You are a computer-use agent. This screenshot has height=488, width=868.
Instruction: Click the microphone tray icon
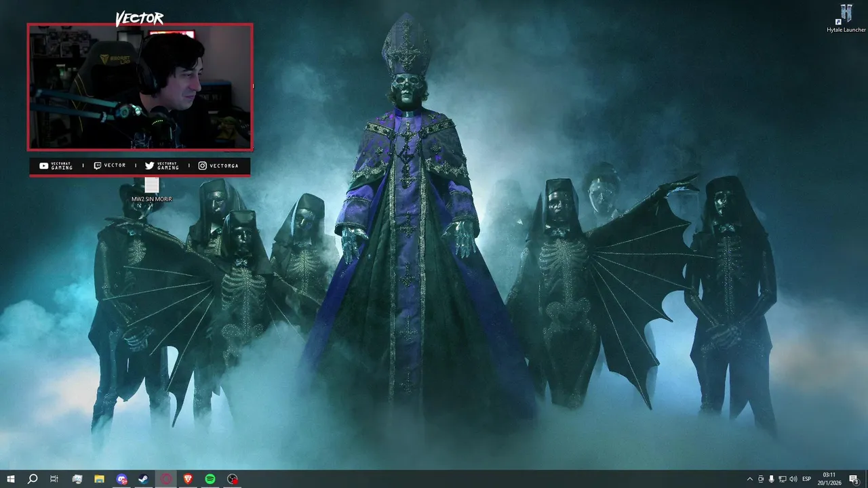point(772,479)
